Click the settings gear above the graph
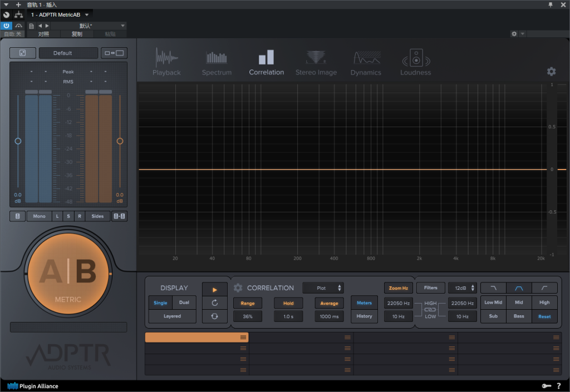This screenshot has width=570, height=392. [x=551, y=71]
